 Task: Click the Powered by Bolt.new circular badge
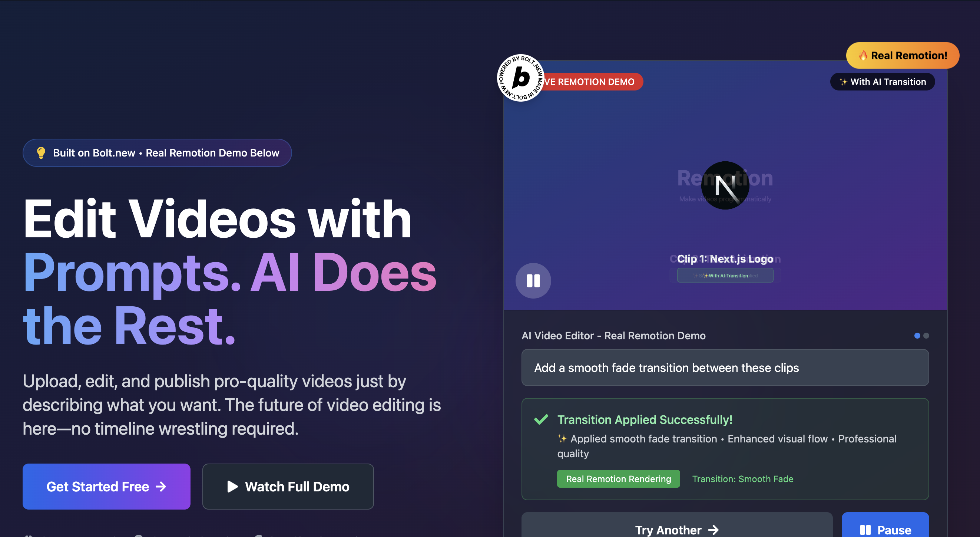click(x=520, y=78)
